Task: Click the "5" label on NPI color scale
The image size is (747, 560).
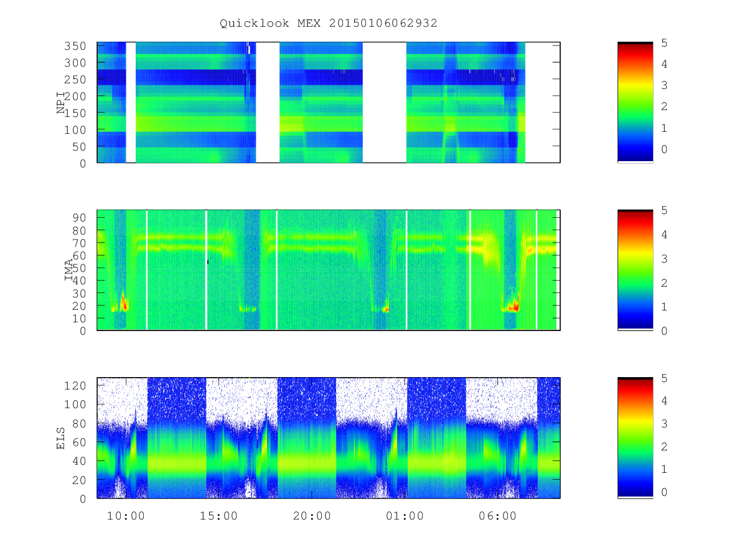Action: (x=665, y=42)
